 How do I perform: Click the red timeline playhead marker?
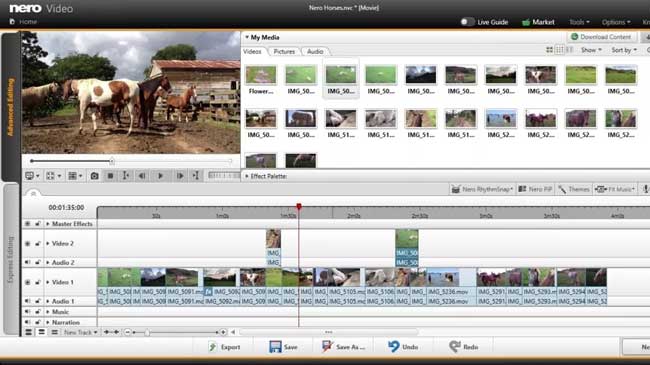coord(298,207)
